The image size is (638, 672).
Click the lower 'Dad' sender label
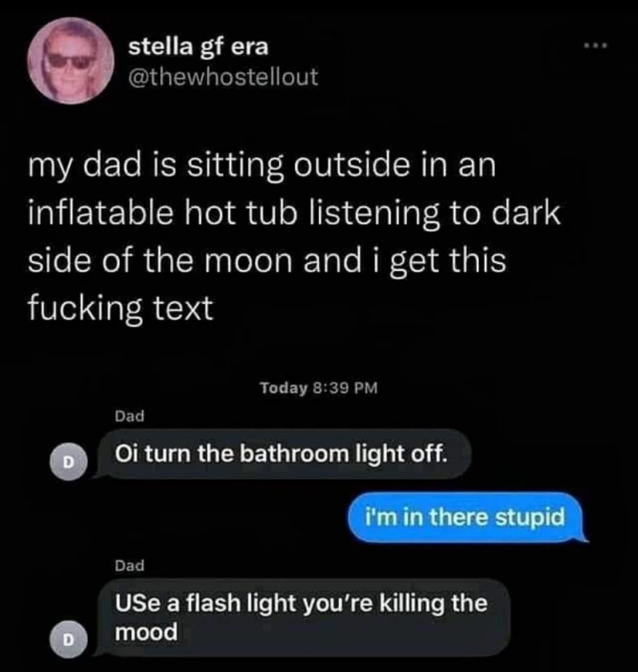click(129, 565)
